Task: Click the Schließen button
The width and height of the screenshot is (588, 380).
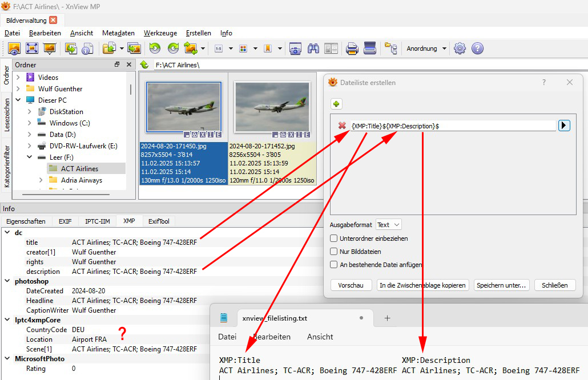Action: (x=555, y=285)
